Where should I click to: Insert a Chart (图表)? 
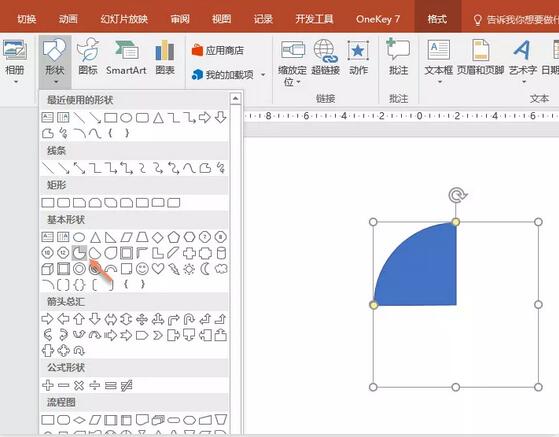tap(165, 56)
